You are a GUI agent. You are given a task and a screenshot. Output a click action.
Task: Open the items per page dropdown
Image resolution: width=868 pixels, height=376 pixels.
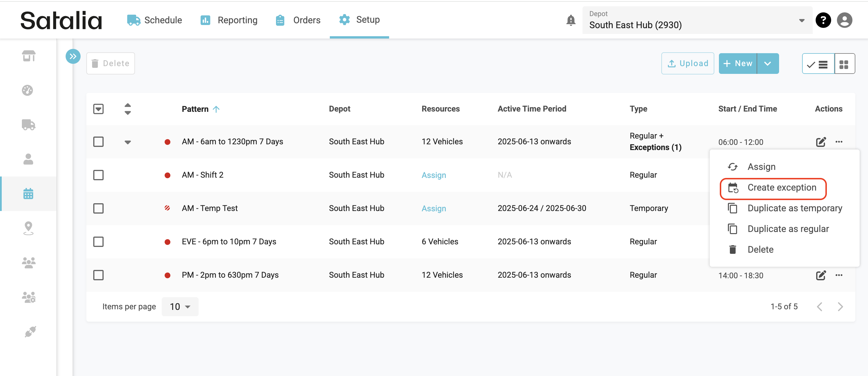180,306
